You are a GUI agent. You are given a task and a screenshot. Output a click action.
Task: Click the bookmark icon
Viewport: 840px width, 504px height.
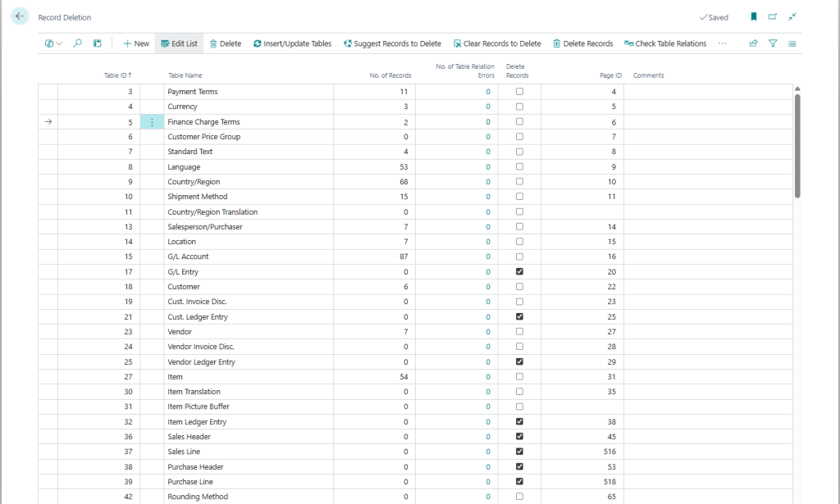pyautogui.click(x=753, y=17)
